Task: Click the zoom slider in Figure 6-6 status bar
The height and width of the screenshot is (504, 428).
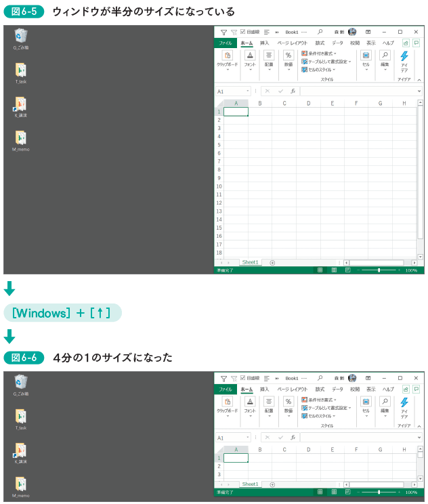Action: click(379, 492)
